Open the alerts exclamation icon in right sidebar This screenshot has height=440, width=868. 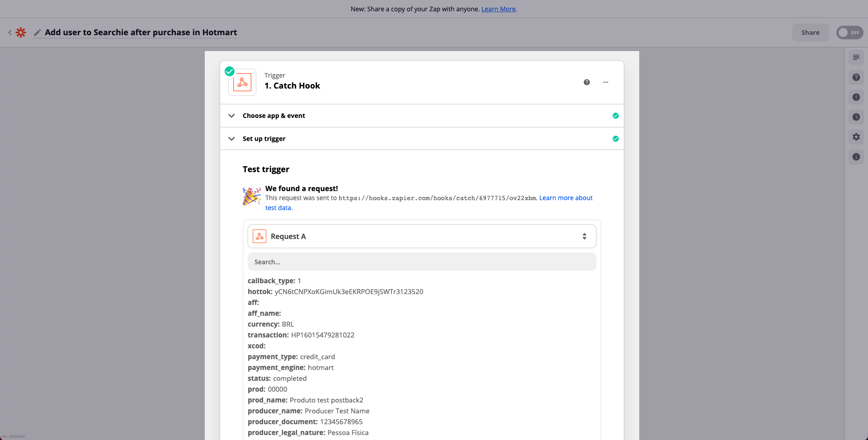[856, 97]
